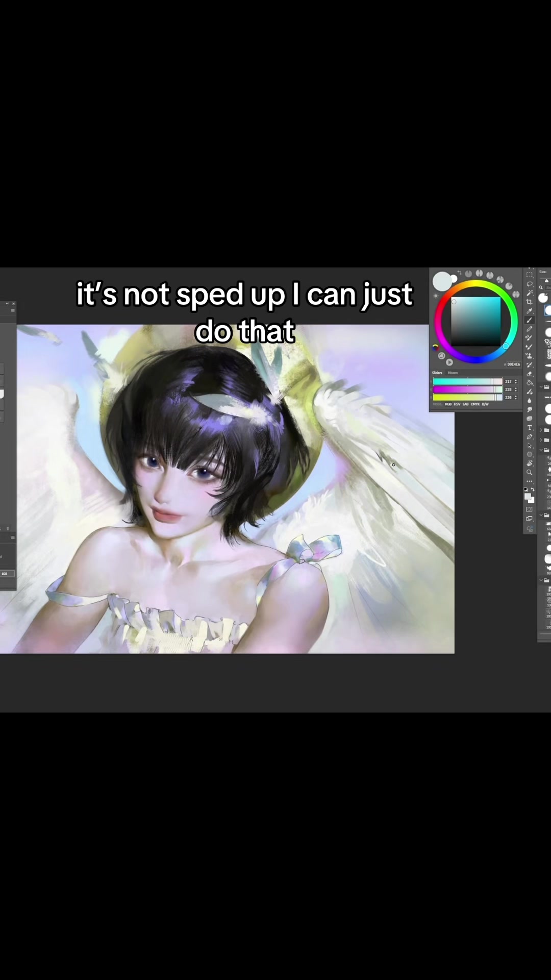Choose the Clone Stamp tool
The height and width of the screenshot is (980, 551).
(x=529, y=355)
